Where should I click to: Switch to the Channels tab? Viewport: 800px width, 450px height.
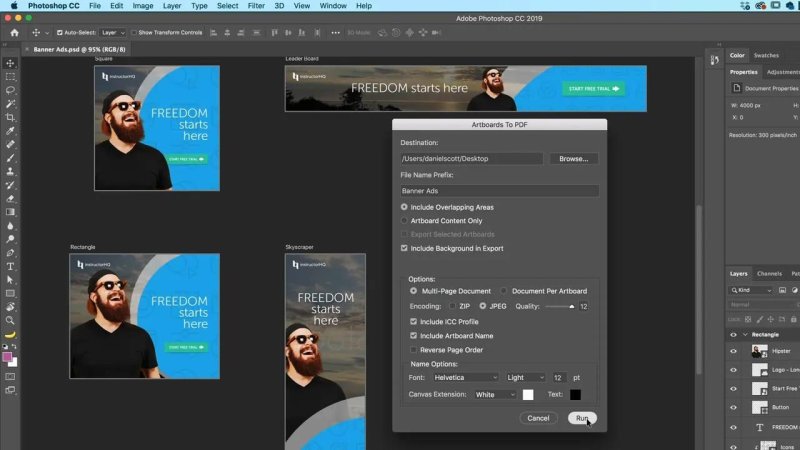click(x=769, y=273)
